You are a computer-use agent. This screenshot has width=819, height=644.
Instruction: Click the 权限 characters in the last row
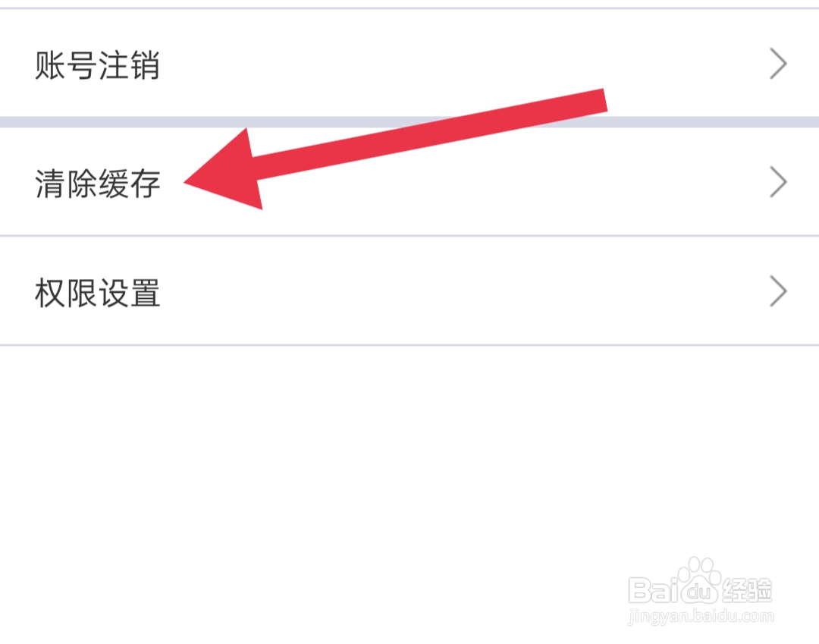pyautogui.click(x=66, y=293)
